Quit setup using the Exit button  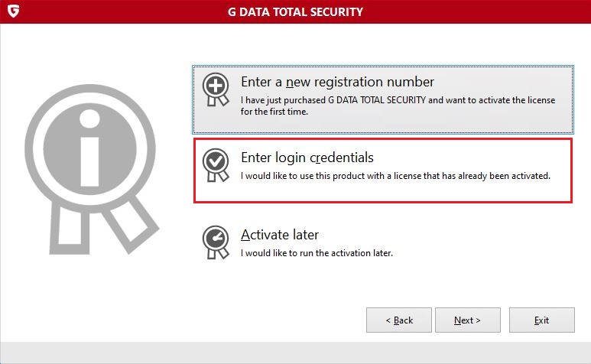(541, 320)
